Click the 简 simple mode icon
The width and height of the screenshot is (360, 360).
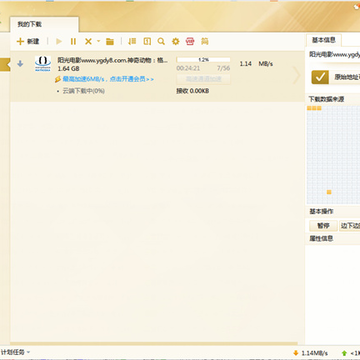[205, 41]
